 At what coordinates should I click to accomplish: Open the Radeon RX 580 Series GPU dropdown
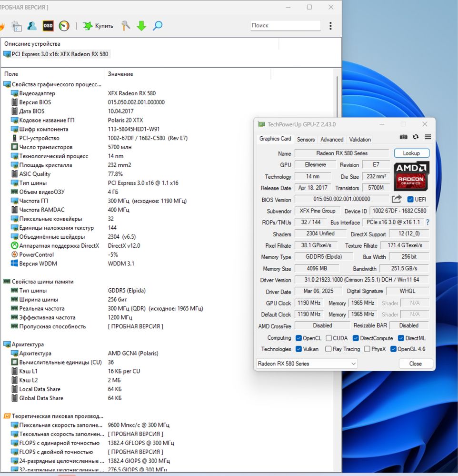(307, 364)
